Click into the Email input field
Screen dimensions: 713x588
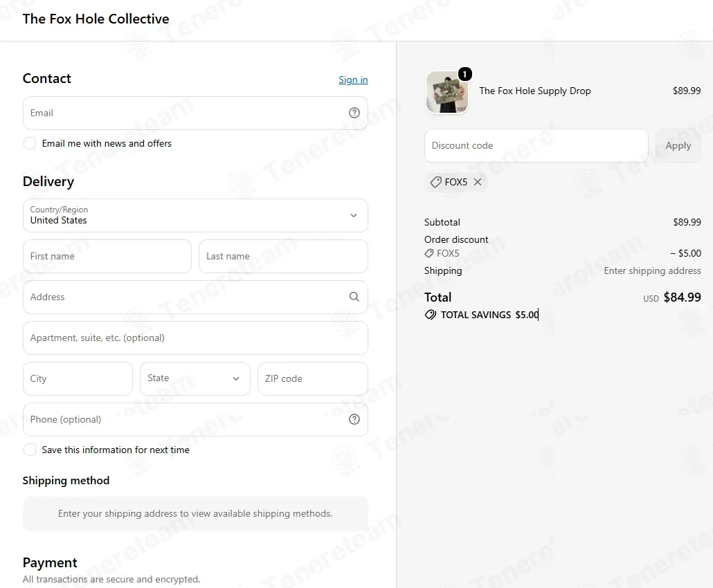[195, 113]
